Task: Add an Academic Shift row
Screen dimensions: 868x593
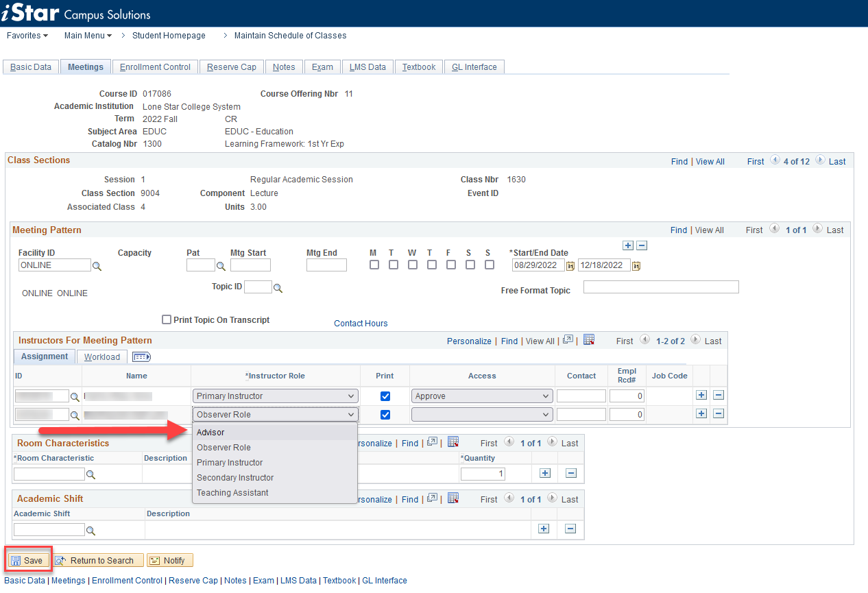Action: [x=544, y=529]
